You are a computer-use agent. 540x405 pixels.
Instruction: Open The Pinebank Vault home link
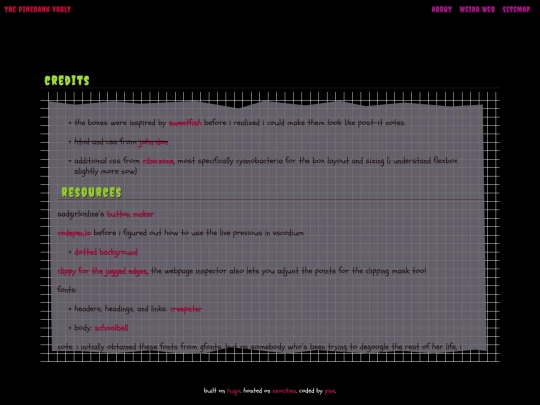[x=38, y=9]
